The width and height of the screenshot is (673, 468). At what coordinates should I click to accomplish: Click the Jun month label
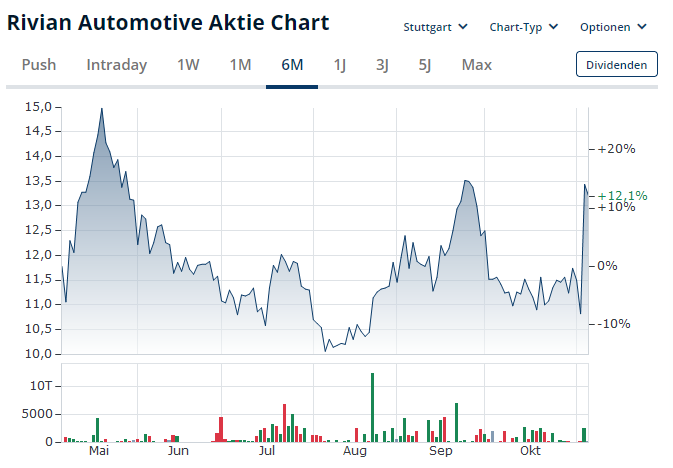tap(178, 451)
